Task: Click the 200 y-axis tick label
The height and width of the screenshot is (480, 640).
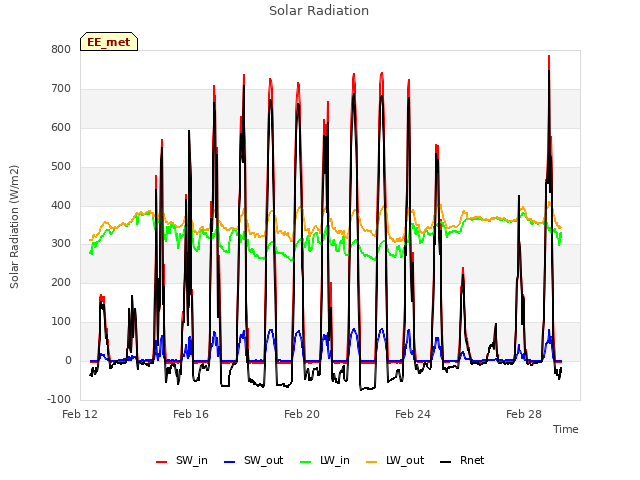Action: click(61, 283)
